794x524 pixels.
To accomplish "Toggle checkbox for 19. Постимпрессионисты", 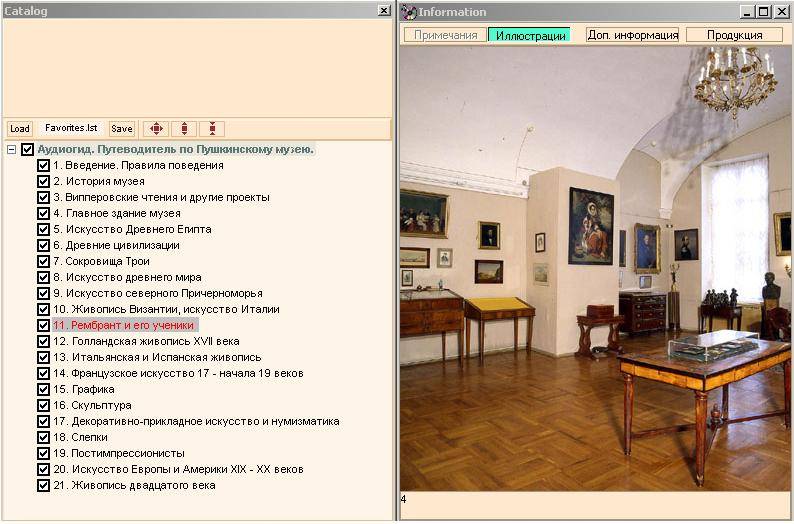I will coord(44,453).
